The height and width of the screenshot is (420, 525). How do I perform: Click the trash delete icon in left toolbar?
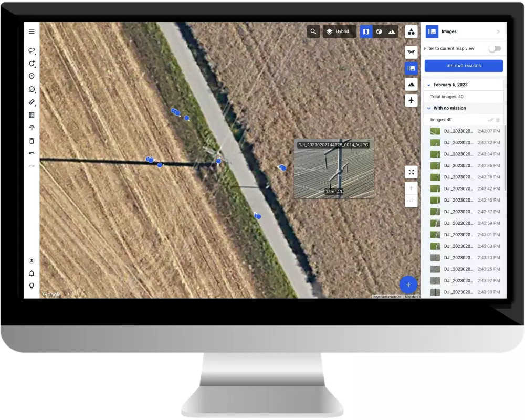tap(31, 141)
